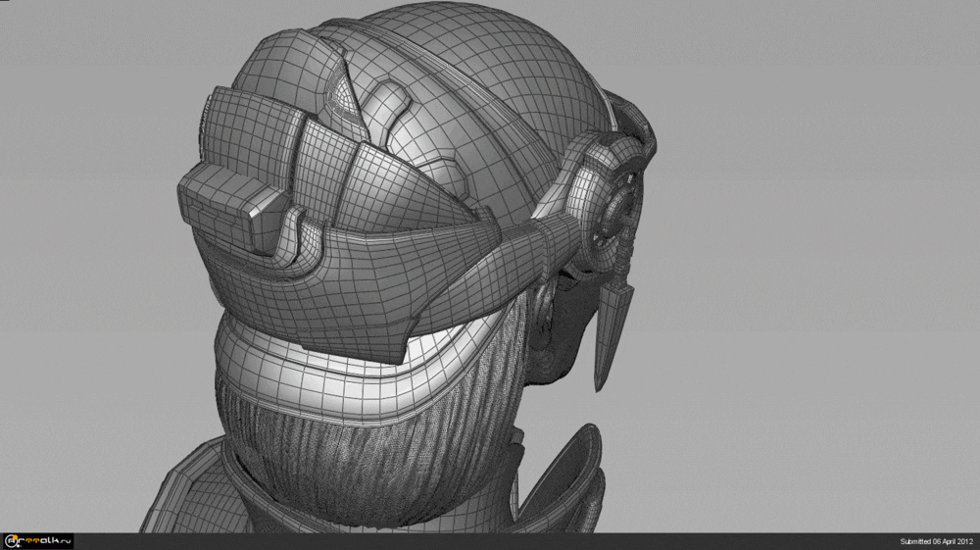980x550 pixels.
Task: Click the circular emblem of the site logo
Action: pyautogui.click(x=13, y=541)
